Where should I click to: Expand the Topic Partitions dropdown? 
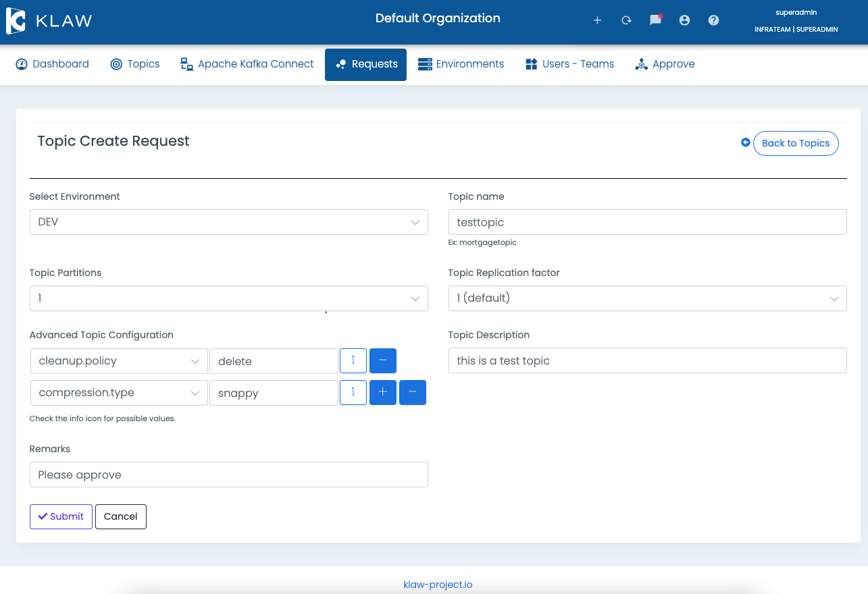click(228, 298)
